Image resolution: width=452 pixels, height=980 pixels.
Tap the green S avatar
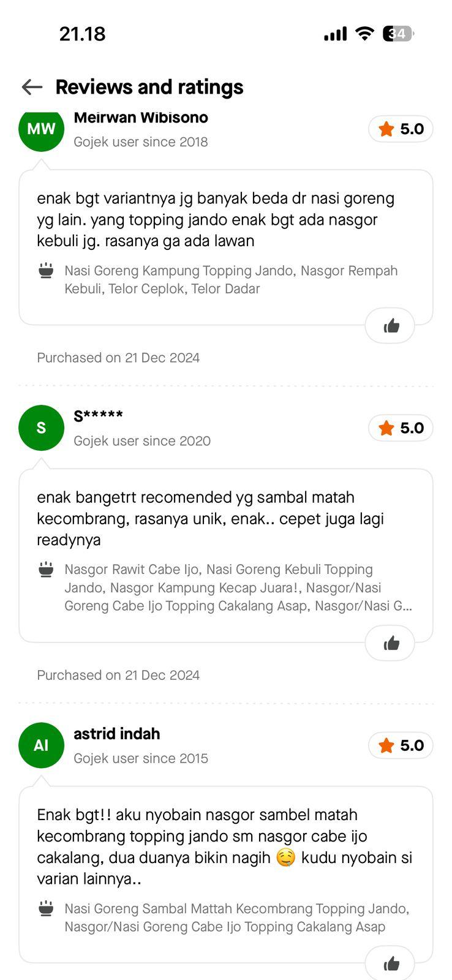41,428
